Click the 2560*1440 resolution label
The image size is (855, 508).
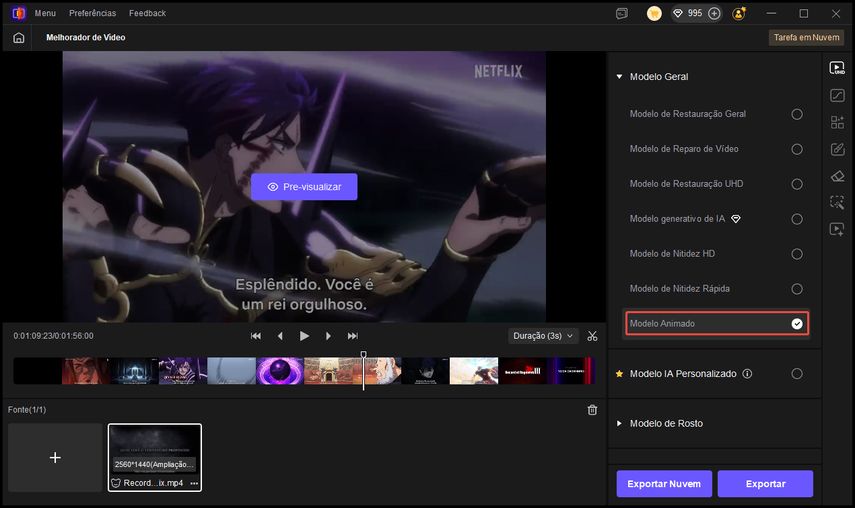[154, 464]
